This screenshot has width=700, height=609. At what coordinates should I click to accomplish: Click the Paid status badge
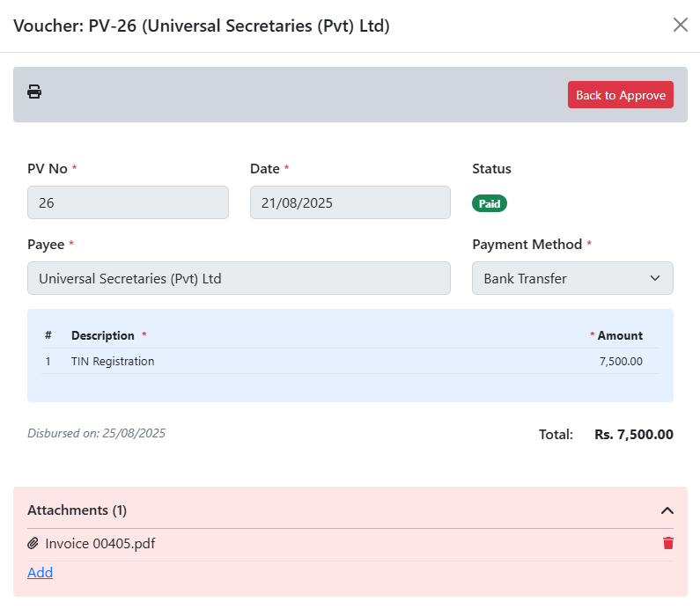(490, 203)
